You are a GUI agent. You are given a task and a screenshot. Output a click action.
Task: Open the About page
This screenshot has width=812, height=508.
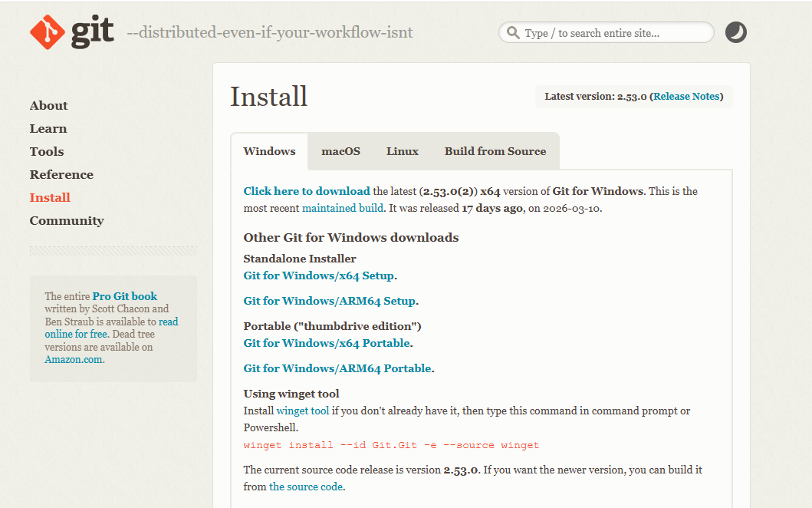tap(48, 106)
